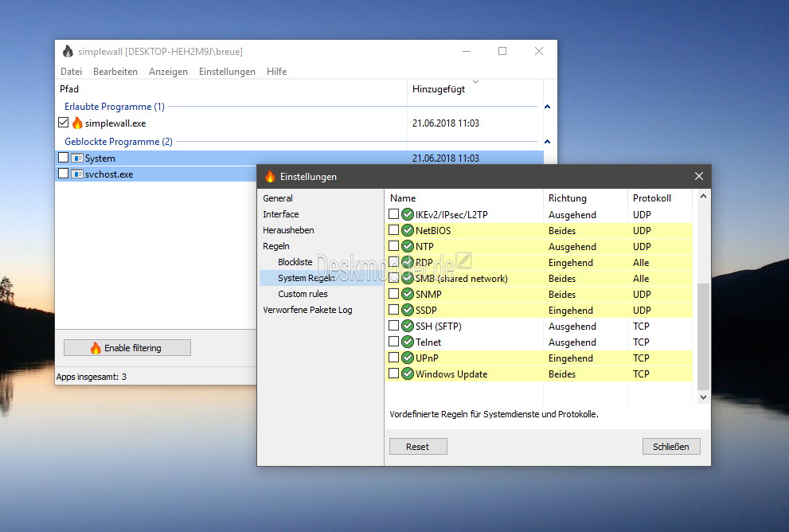Click green check icon for NTP rule

[408, 247]
